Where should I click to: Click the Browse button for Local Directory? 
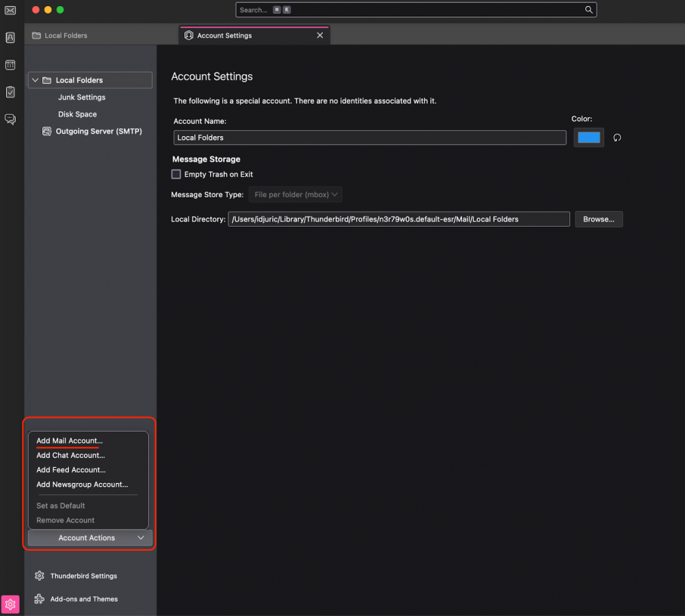[598, 218]
